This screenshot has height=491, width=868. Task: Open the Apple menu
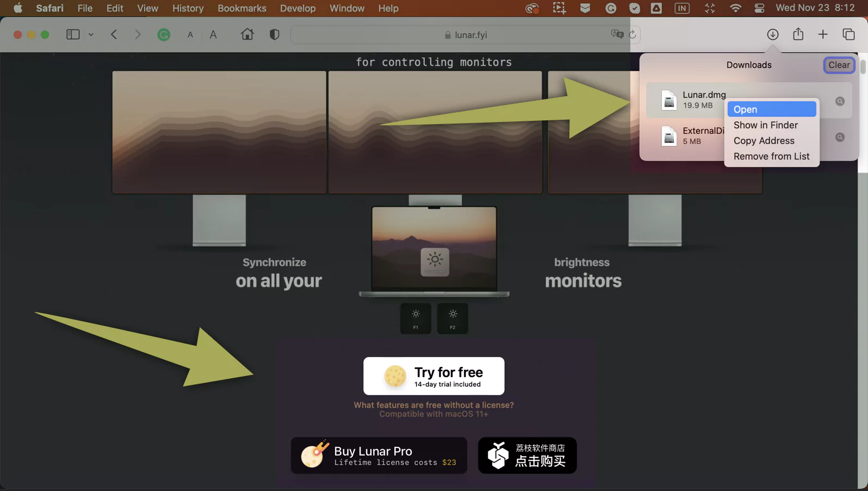(x=18, y=8)
